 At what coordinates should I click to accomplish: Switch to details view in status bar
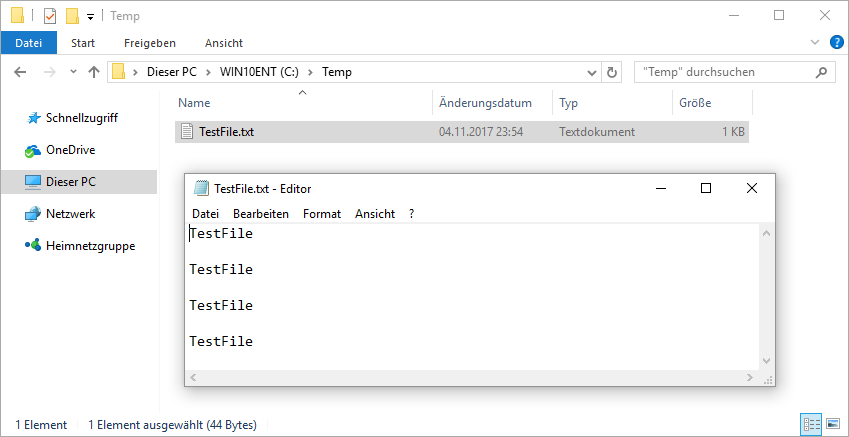click(813, 425)
